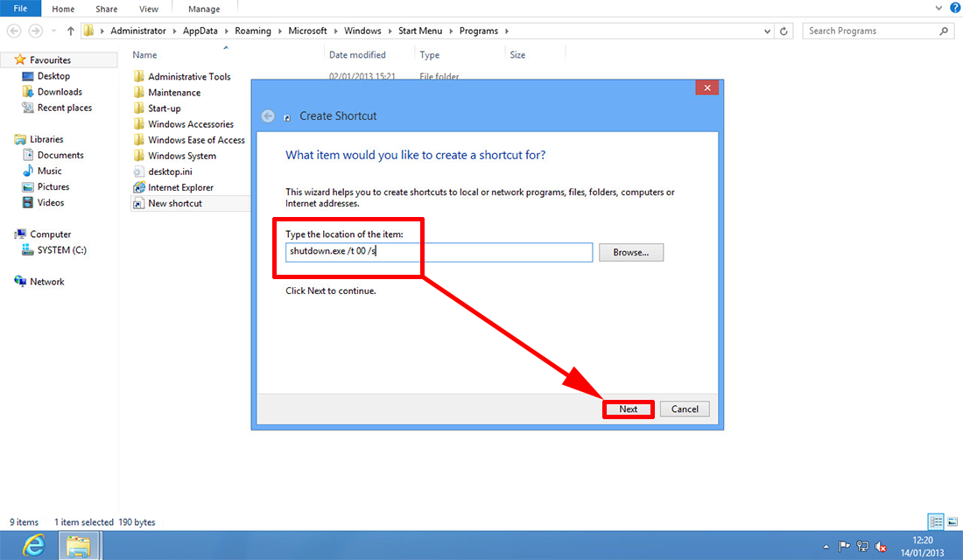Click the Back navigation arrow in Explorer
Viewport: 963px width, 560px height.
pyautogui.click(x=14, y=31)
